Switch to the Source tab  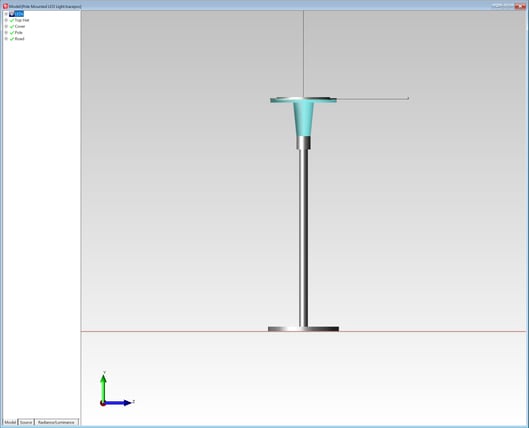point(26,422)
